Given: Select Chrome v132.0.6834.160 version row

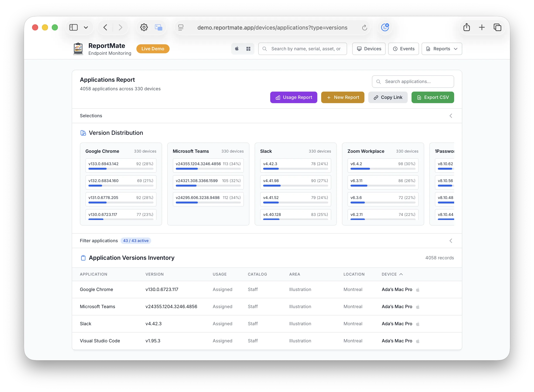Looking at the screenshot, I should click(x=121, y=182).
